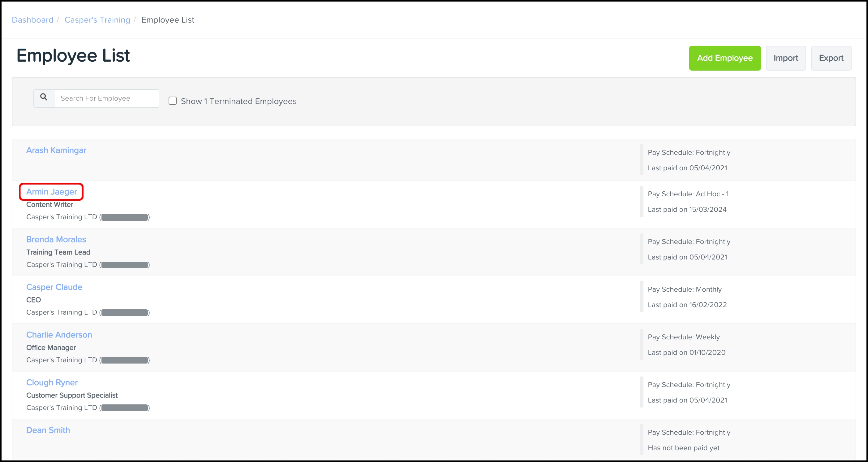
Task: Click Casper Claude's Monthly pay schedule text
Action: pyautogui.click(x=684, y=289)
